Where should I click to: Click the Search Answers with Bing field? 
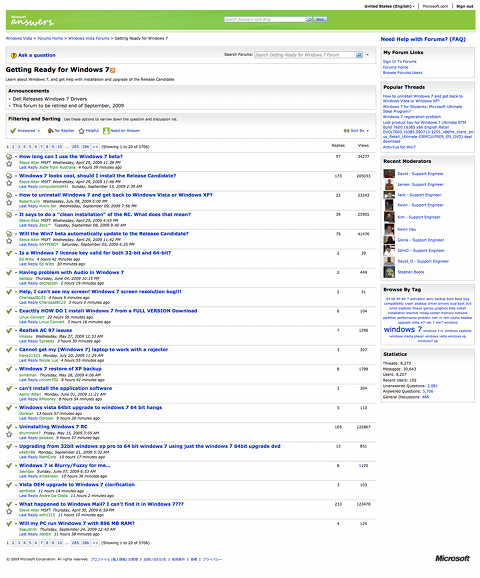[265, 19]
